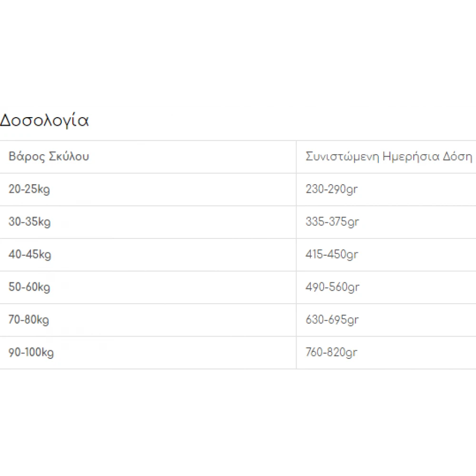Image resolution: width=476 pixels, height=476 pixels.
Task: Click empty space right of 50-60kg text
Action: (x=171, y=287)
